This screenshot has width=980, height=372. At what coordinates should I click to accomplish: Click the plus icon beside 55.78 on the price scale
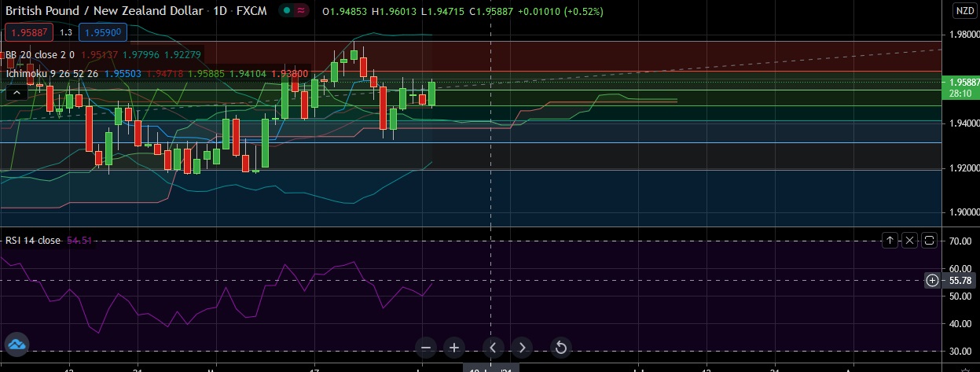[932, 280]
